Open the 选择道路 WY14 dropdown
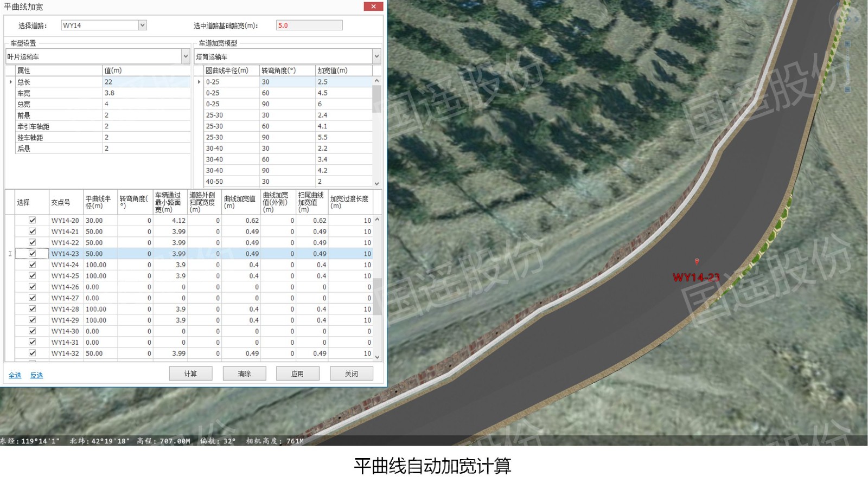The width and height of the screenshot is (868, 483). pos(142,25)
